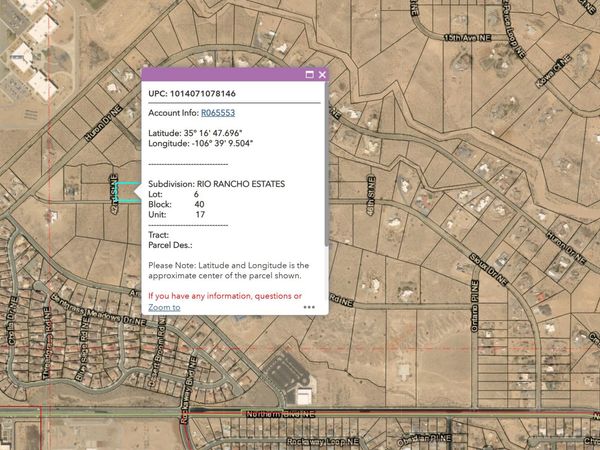Screen dimensions: 600x450
Task: Click Subdivision: RIO RANCHO ESTATES text
Action: 217,184
